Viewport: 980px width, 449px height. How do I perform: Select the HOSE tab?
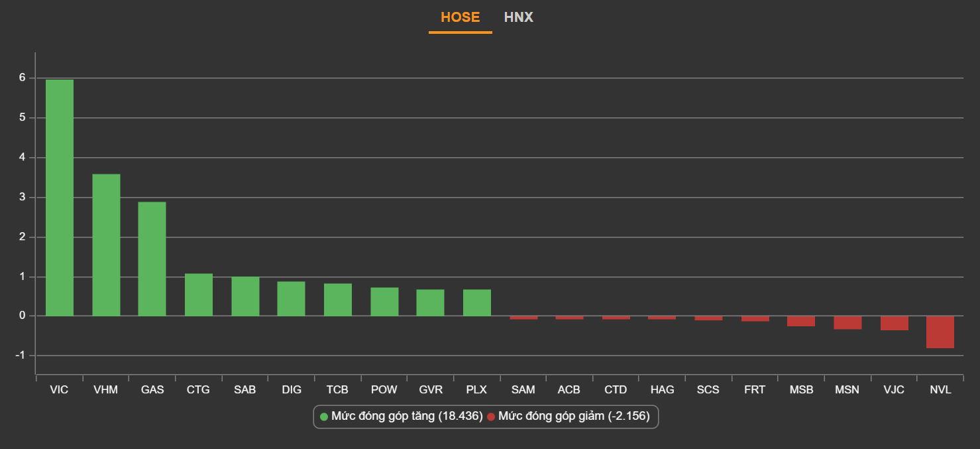pos(460,18)
